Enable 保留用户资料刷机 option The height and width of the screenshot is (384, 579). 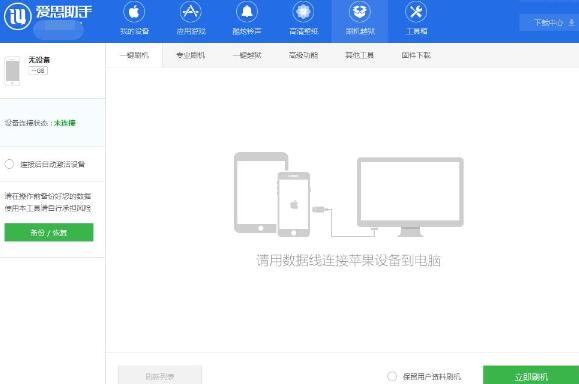click(392, 376)
